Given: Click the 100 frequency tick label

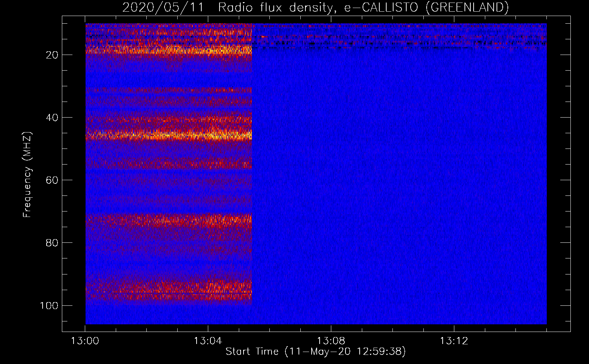Looking at the screenshot, I should point(49,305).
